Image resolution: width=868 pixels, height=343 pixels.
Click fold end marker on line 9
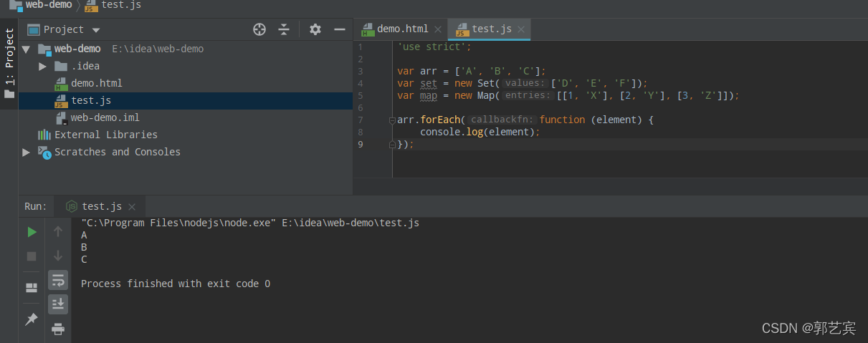(x=392, y=145)
